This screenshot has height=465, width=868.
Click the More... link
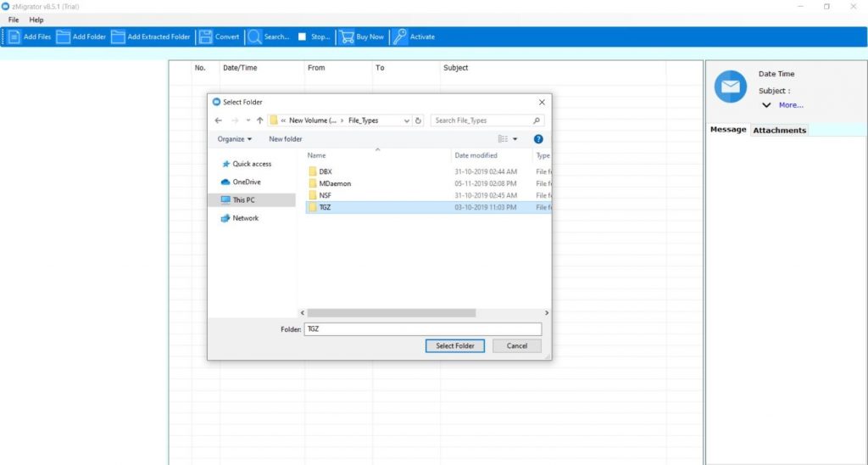pyautogui.click(x=791, y=105)
